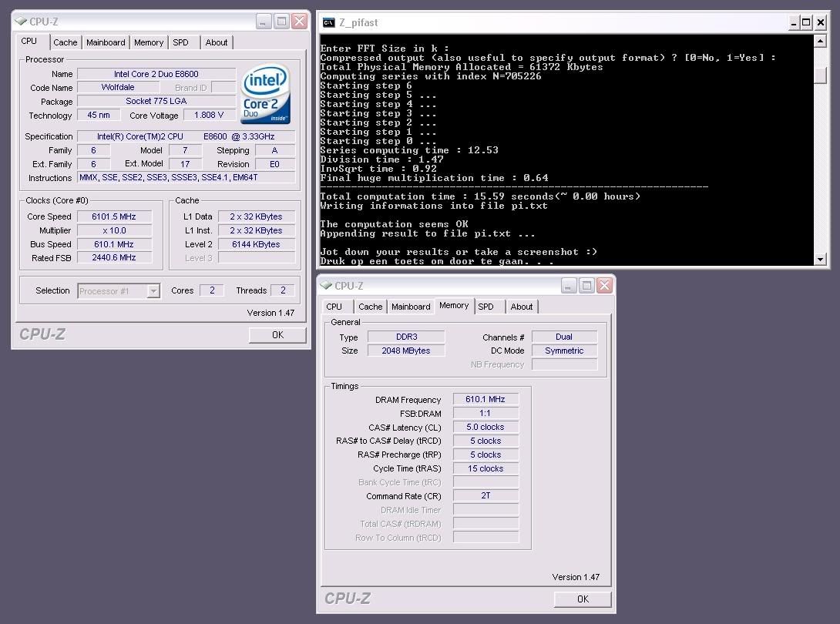
Task: Click the Dual channels value
Action: point(564,337)
